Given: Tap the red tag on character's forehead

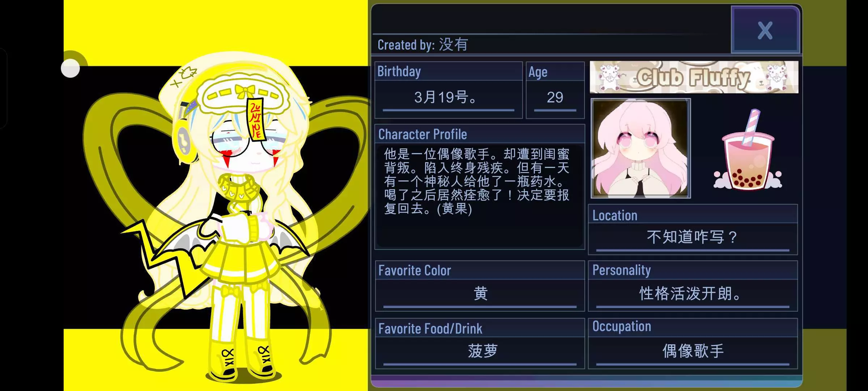Looking at the screenshot, I should click(x=256, y=119).
